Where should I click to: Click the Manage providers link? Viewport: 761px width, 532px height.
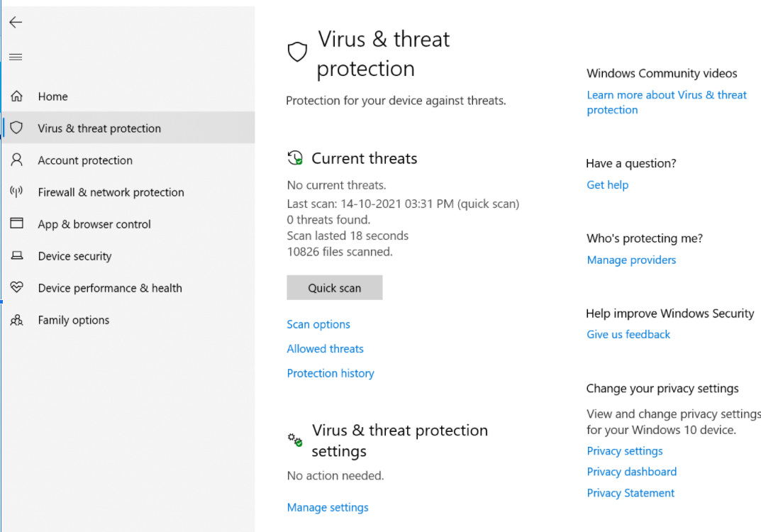(x=631, y=260)
